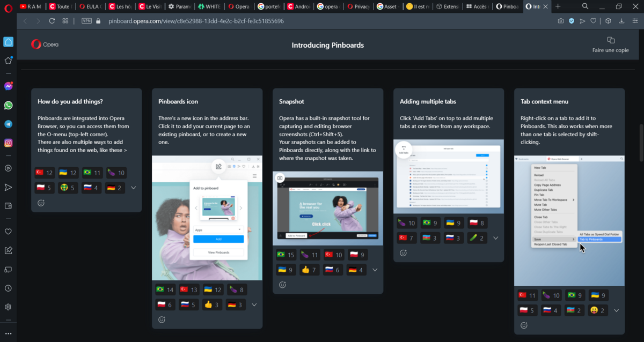The width and height of the screenshot is (644, 342).
Task: Open the sidebar three-dots setup menu
Action: (x=8, y=333)
